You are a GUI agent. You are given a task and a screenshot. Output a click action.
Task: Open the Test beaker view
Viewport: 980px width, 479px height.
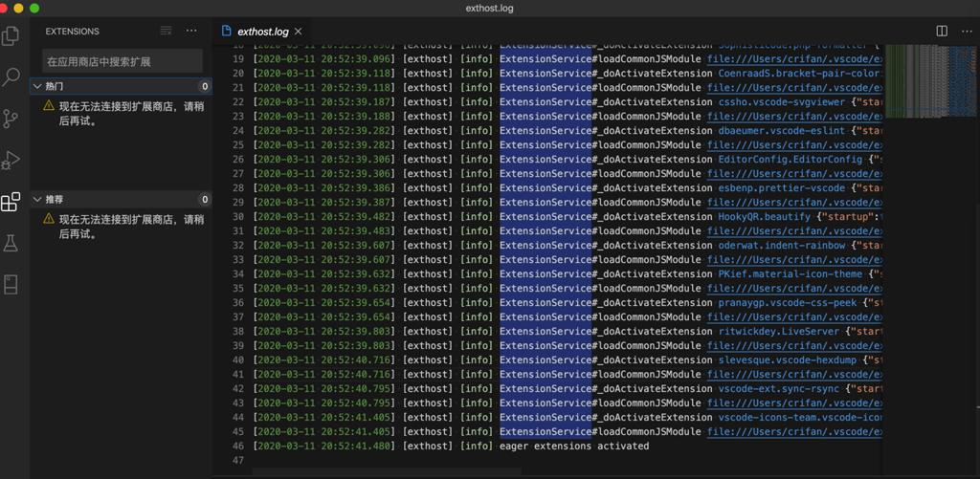pyautogui.click(x=11, y=243)
